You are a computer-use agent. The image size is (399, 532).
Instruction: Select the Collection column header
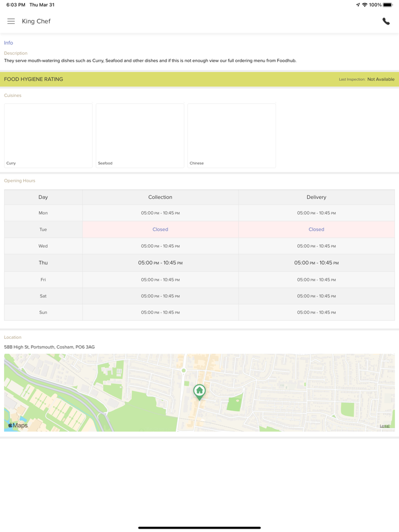[x=160, y=197]
